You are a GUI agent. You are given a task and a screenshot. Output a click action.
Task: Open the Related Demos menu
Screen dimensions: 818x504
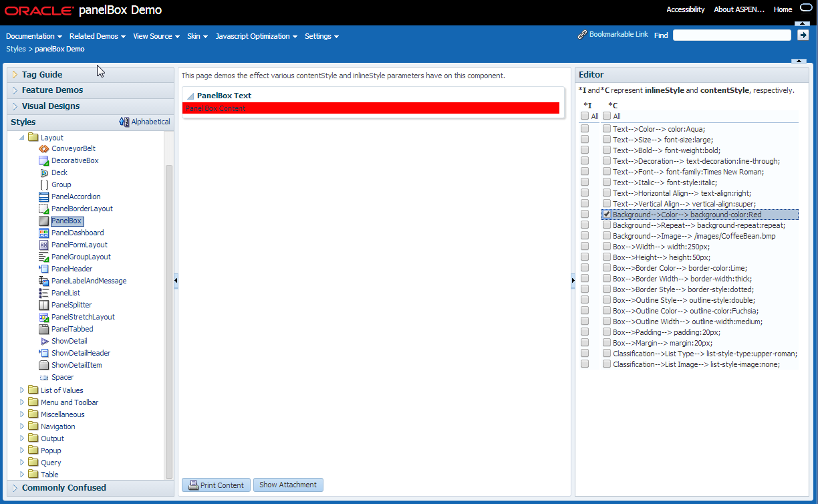(98, 36)
